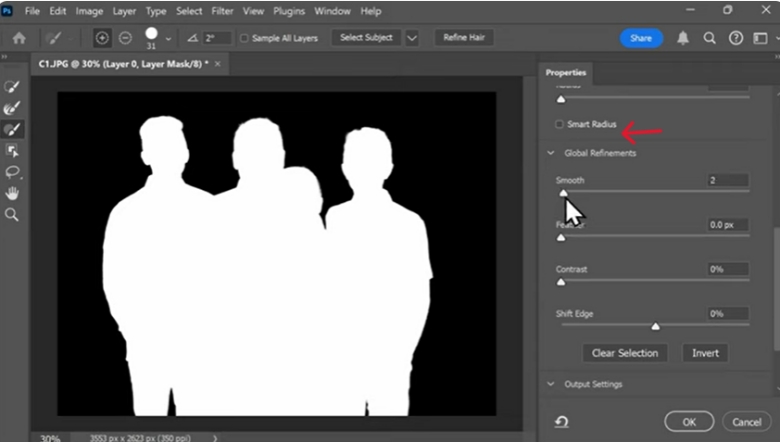Click the Shift Edge slider handle
Image resolution: width=780 pixels, height=442 pixels.
tap(655, 326)
